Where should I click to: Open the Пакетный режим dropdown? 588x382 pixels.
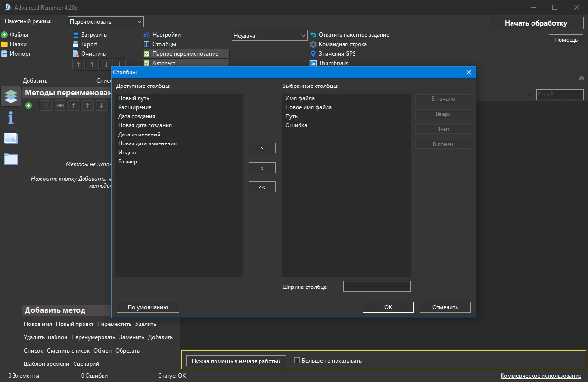106,22
